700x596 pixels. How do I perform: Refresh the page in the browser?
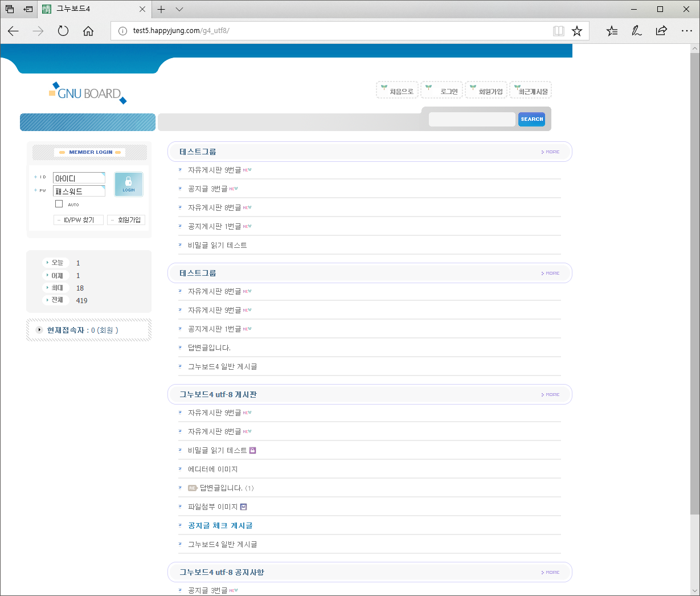point(63,31)
